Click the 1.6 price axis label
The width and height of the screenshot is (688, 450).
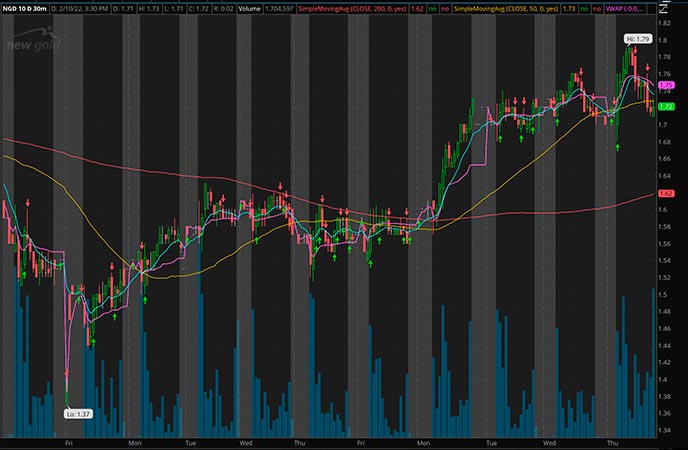[663, 210]
